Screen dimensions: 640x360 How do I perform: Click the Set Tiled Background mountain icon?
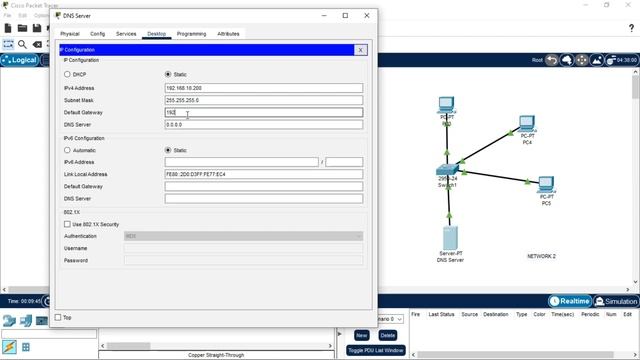pyautogui.click(x=597, y=60)
